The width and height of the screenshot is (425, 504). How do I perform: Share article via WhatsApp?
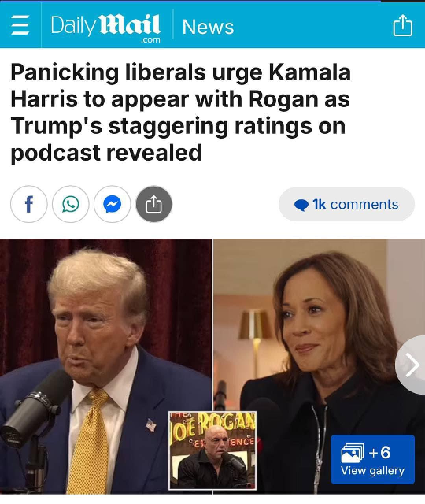(71, 204)
